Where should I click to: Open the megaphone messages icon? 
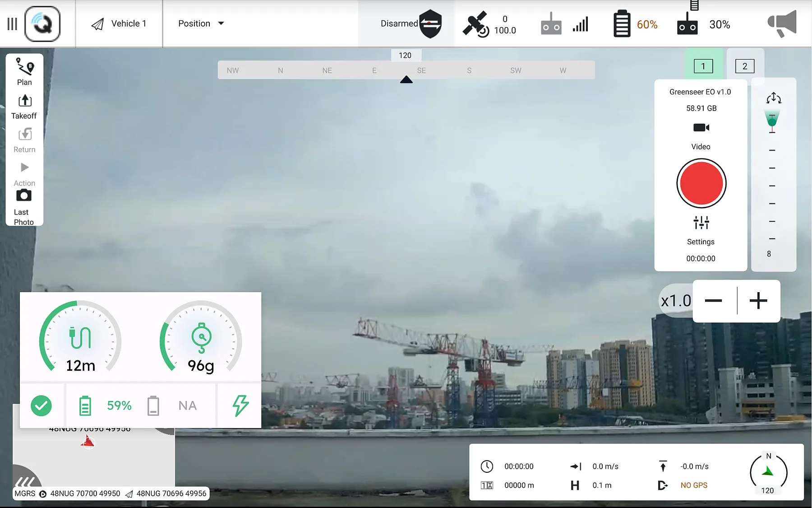pos(782,24)
